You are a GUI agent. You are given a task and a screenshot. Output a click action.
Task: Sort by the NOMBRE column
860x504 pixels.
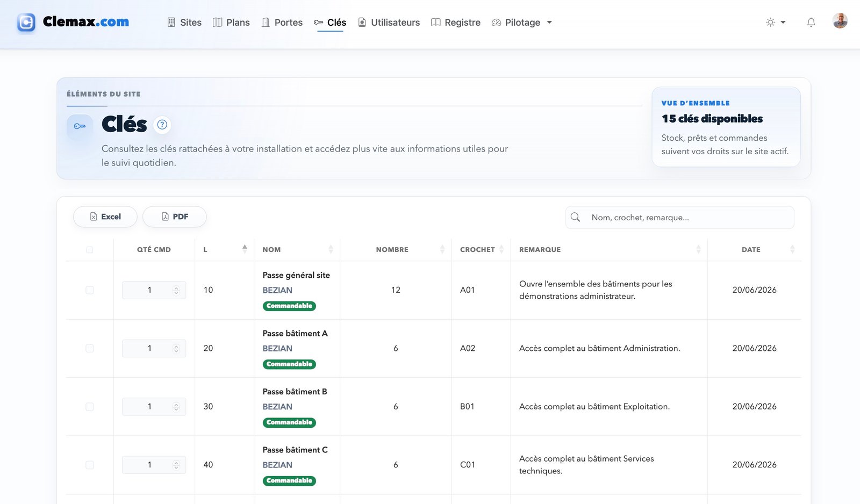(x=396, y=249)
